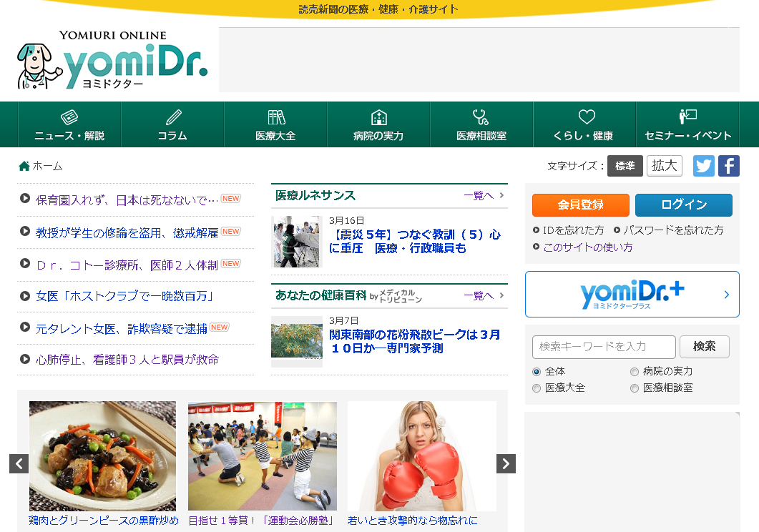Select the 医療相談室 search scope radio

point(634,388)
